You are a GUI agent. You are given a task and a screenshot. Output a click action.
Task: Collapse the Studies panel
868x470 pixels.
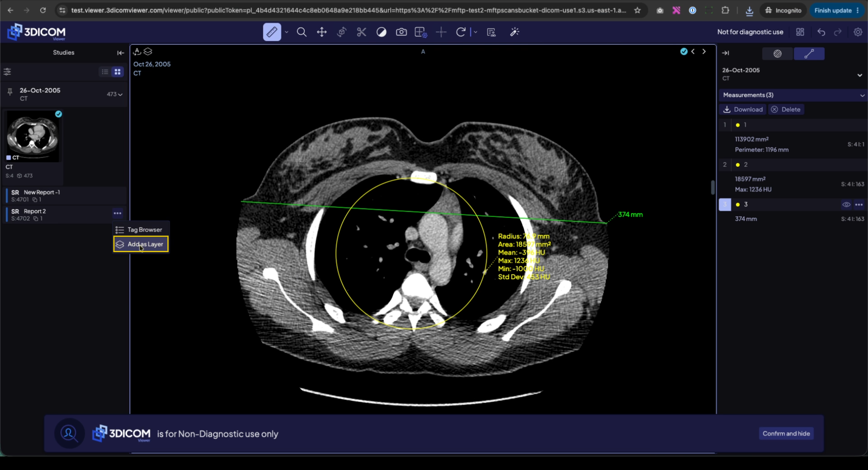pyautogui.click(x=120, y=53)
